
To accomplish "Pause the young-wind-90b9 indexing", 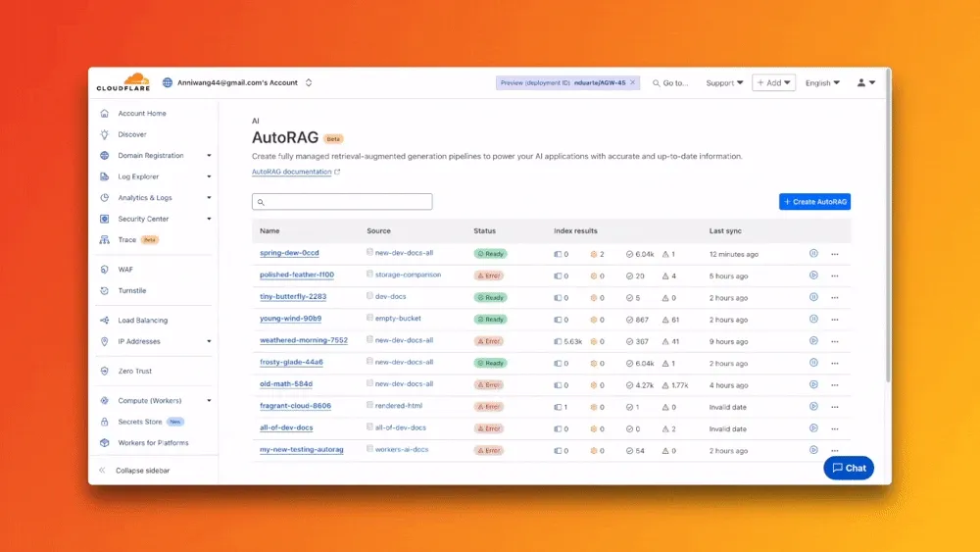I will tap(813, 320).
